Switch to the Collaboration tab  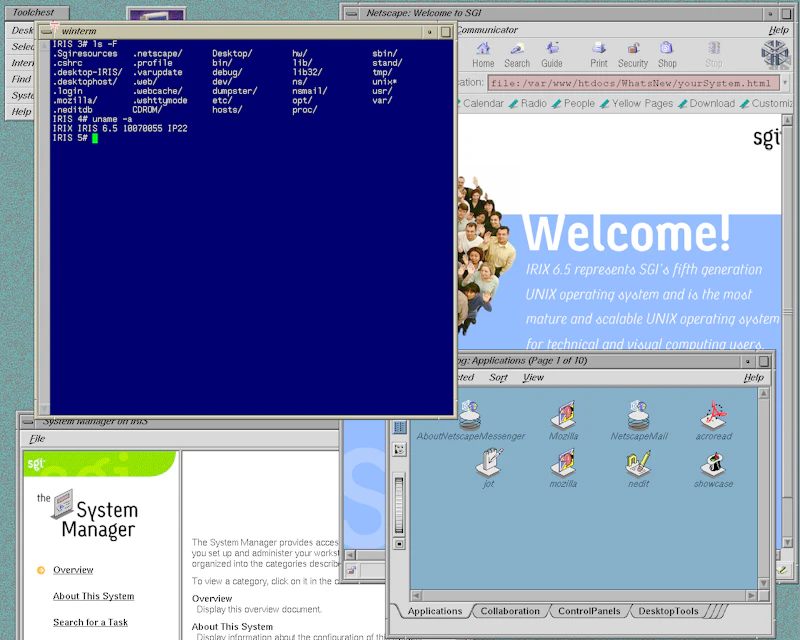(510, 611)
